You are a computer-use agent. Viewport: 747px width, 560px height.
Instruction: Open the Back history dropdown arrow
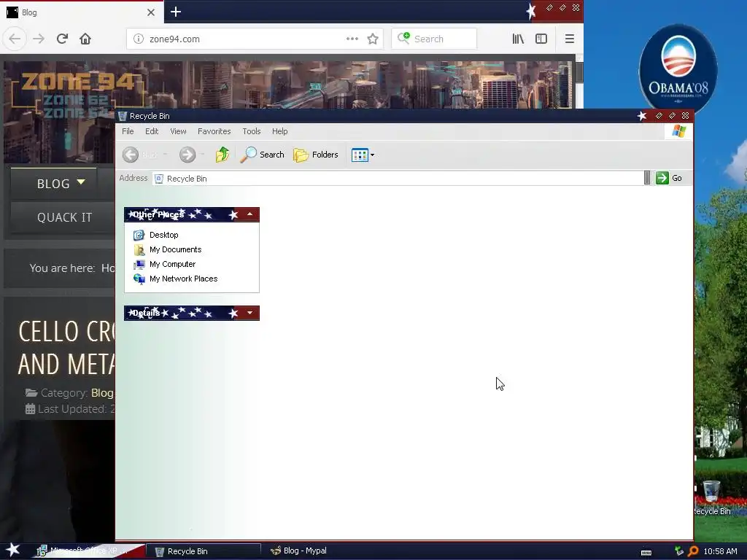coord(166,155)
